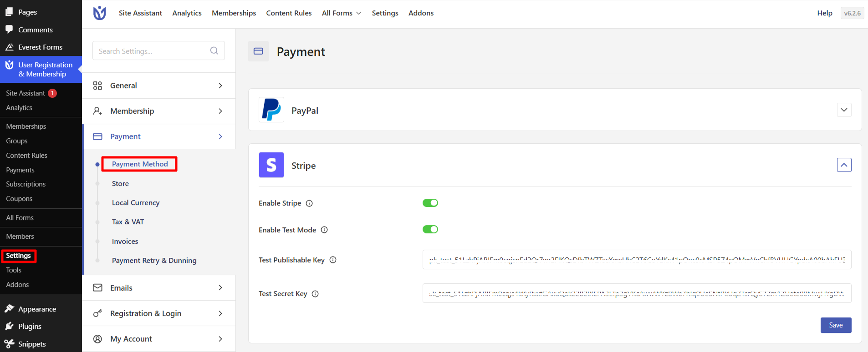Open Invoices settings
Screen dimensions: 868x352
click(125, 241)
